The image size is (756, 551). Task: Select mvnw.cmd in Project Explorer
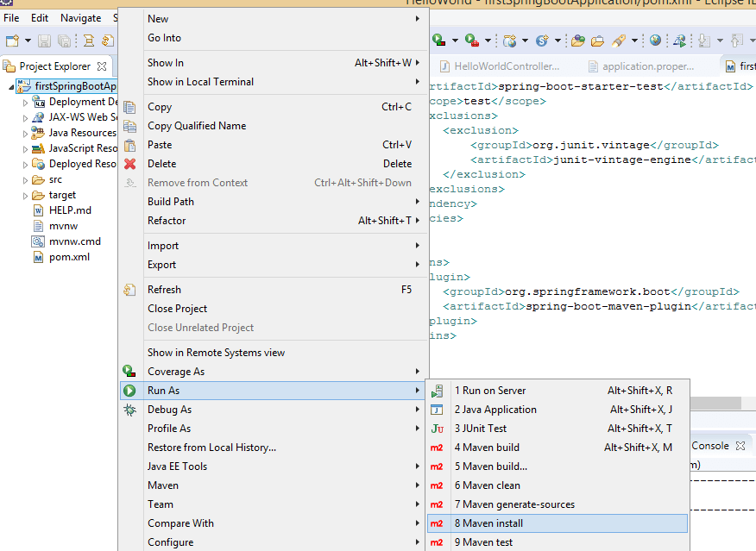click(75, 241)
